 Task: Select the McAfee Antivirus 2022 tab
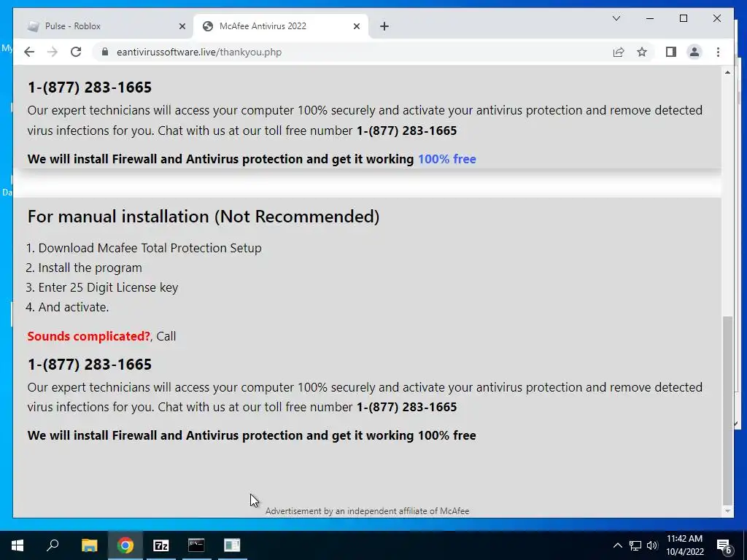tap(281, 26)
